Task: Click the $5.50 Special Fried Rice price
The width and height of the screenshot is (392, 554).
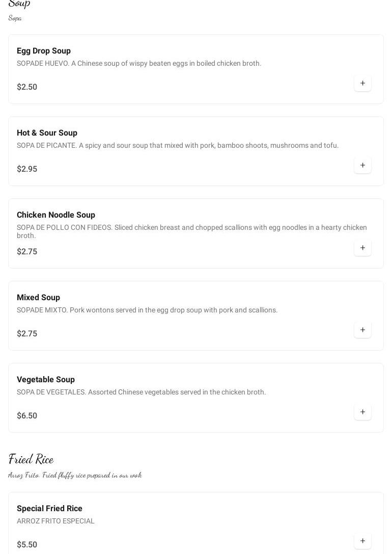Action: tap(27, 545)
